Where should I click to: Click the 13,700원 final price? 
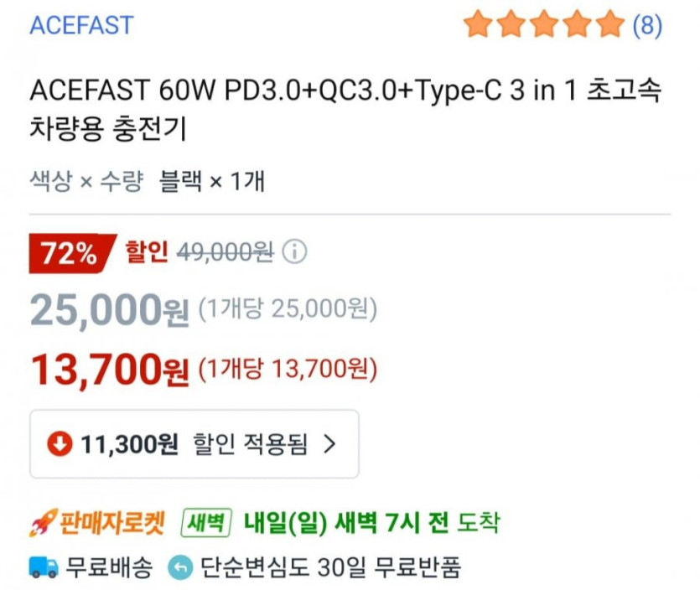[x=110, y=369]
